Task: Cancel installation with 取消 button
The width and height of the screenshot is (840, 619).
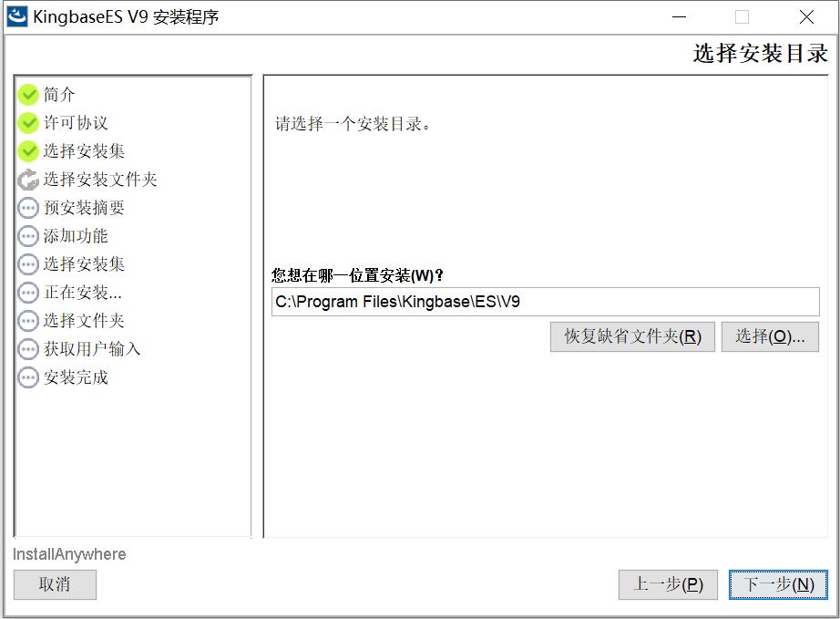Action: tap(55, 584)
